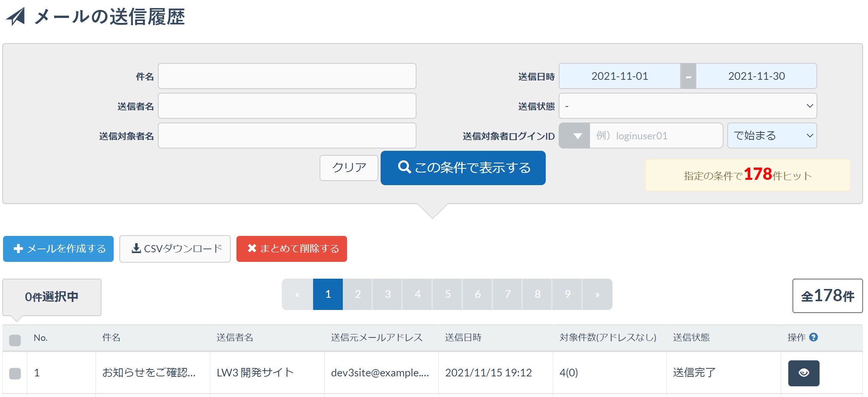Go to page 4 in pagination
This screenshot has width=868, height=397.
click(x=418, y=294)
